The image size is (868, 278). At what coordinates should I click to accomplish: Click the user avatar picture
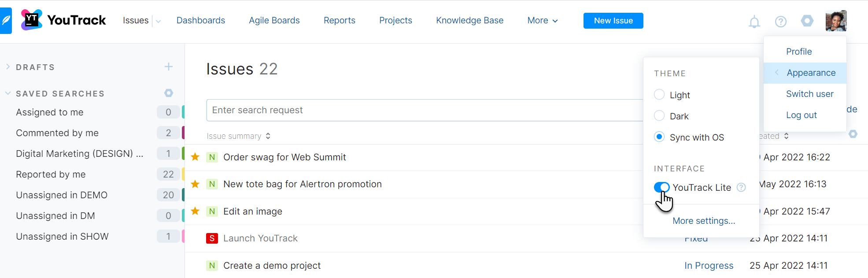pyautogui.click(x=836, y=21)
